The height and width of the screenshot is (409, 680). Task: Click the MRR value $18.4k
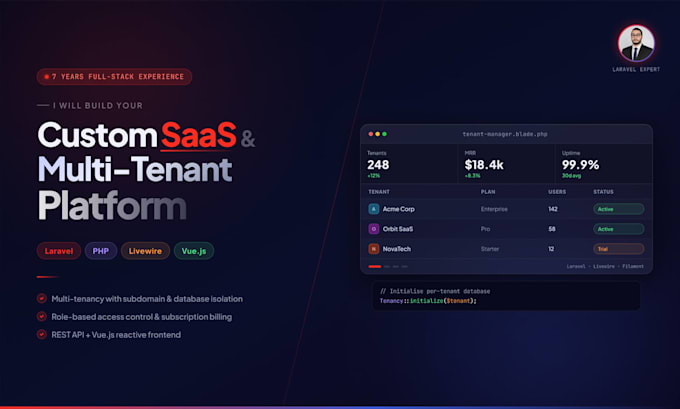click(x=484, y=165)
